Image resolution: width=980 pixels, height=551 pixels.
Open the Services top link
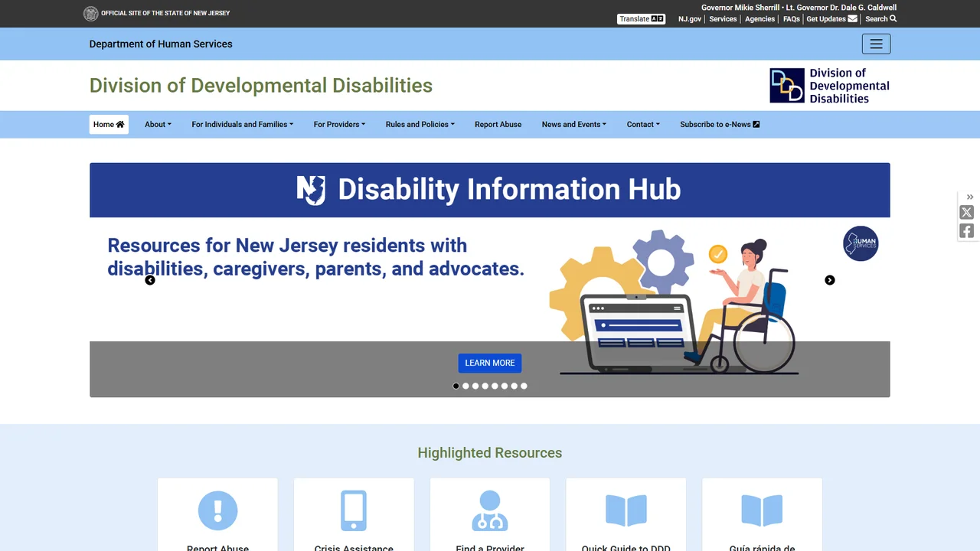click(723, 19)
